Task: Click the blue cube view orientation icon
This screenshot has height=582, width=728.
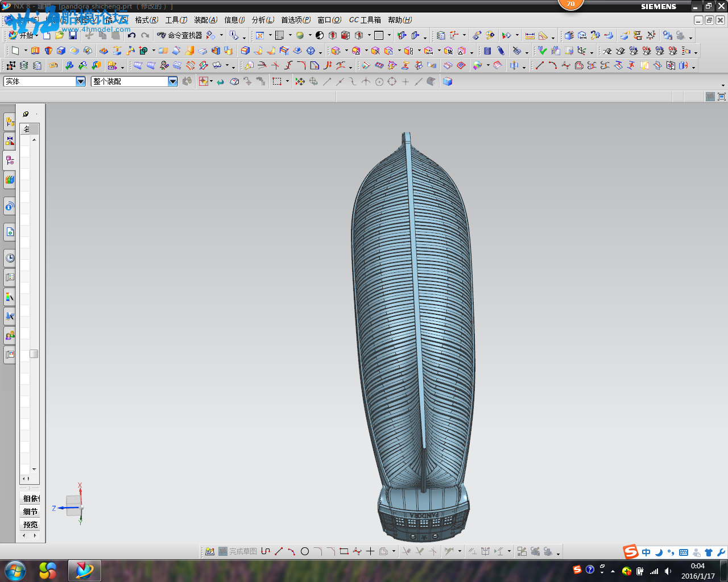Action: point(448,81)
